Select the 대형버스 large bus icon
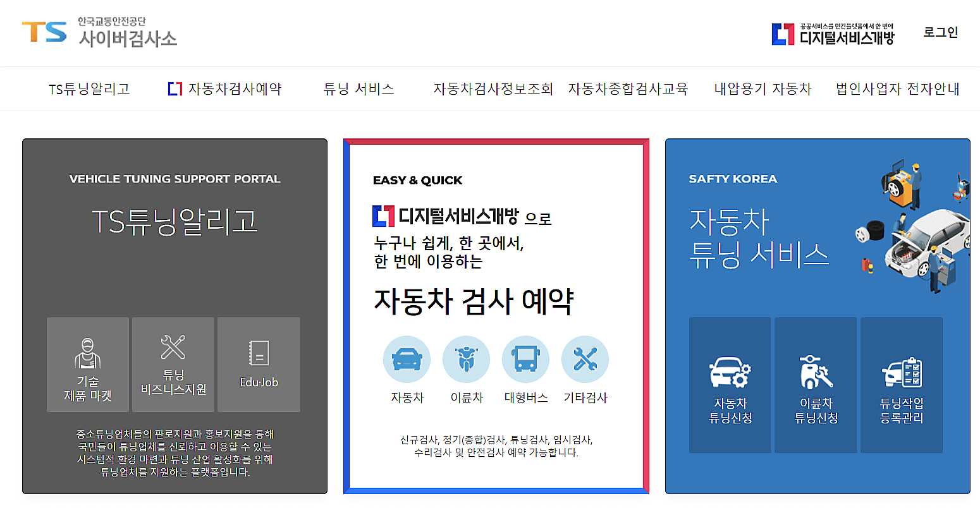Viewport: 980px width, 508px height. click(x=525, y=358)
